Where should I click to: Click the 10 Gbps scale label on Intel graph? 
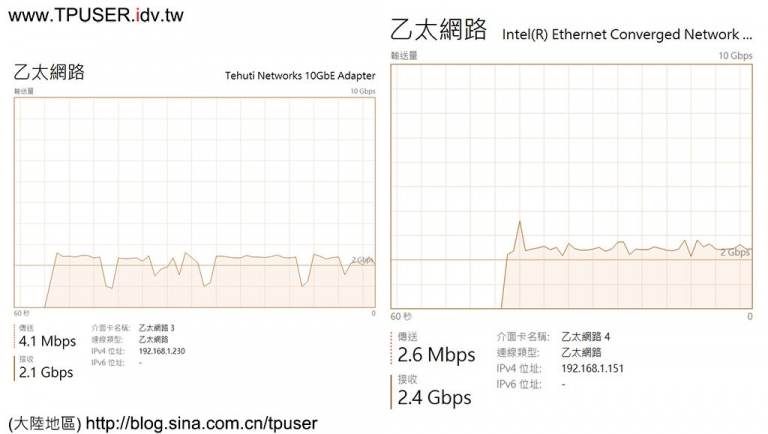click(x=735, y=56)
